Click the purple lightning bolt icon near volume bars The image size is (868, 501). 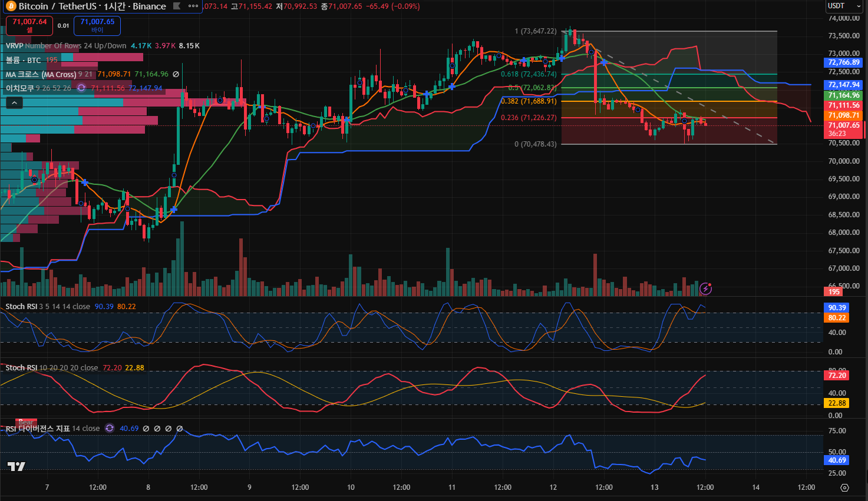[705, 288]
